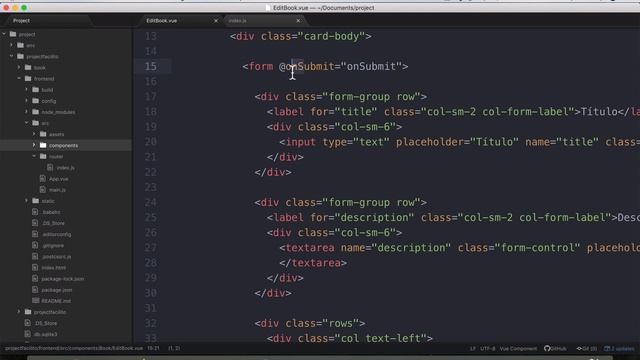Click the config folder icon
Image resolution: width=640 pixels, height=360 pixels.
tap(36, 100)
